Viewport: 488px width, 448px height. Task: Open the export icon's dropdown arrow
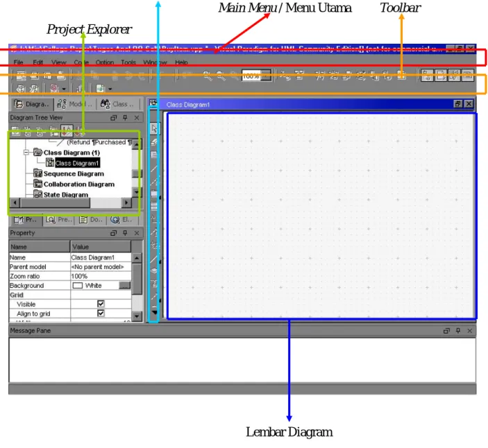click(110, 89)
